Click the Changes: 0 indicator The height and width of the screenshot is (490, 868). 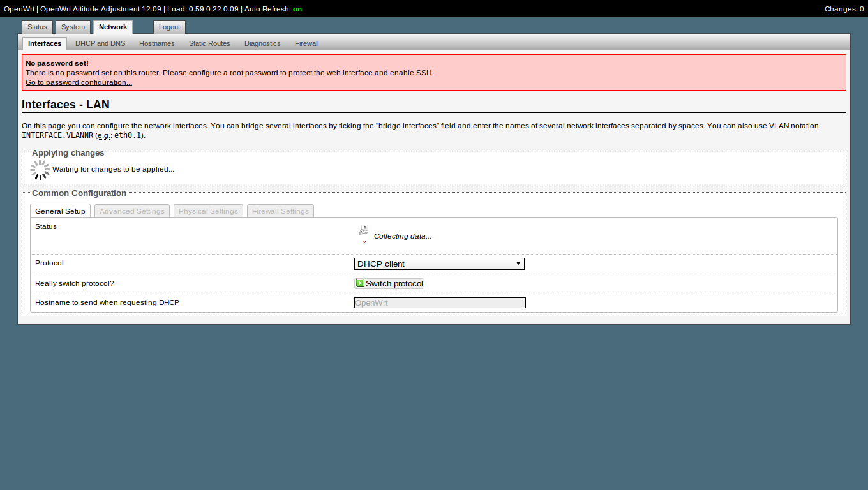(x=844, y=9)
